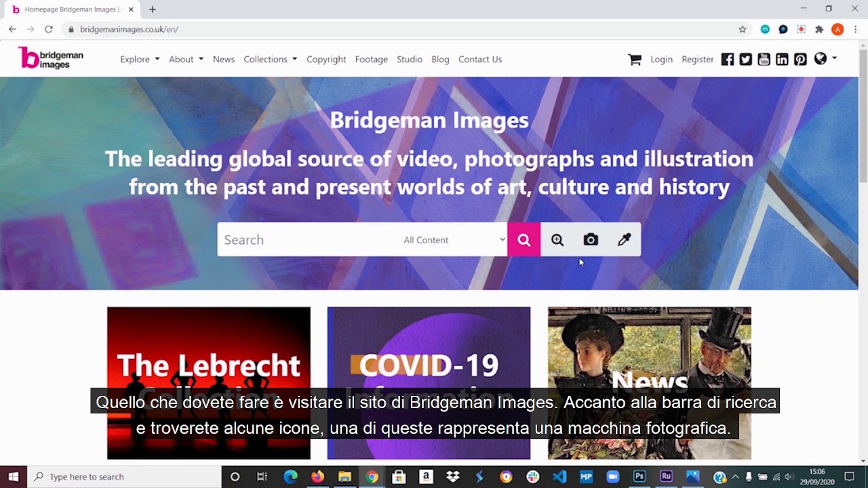Click the address bar URL
868x488 pixels.
click(129, 29)
